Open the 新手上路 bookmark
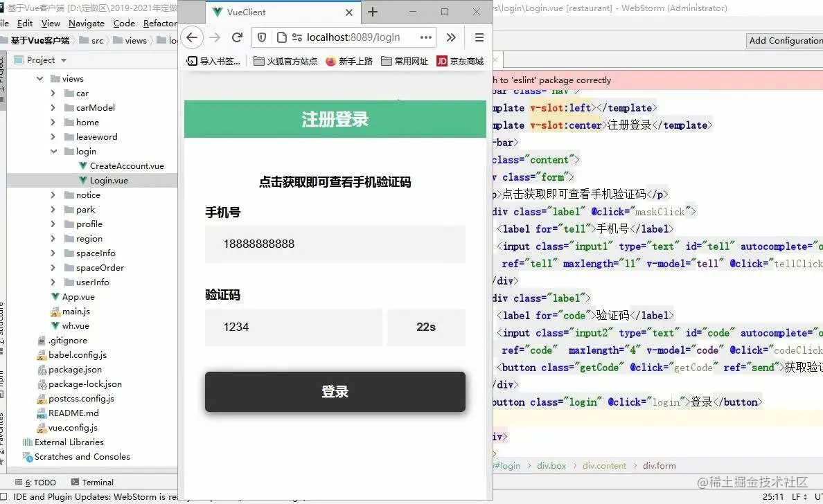823x504 pixels. [349, 62]
